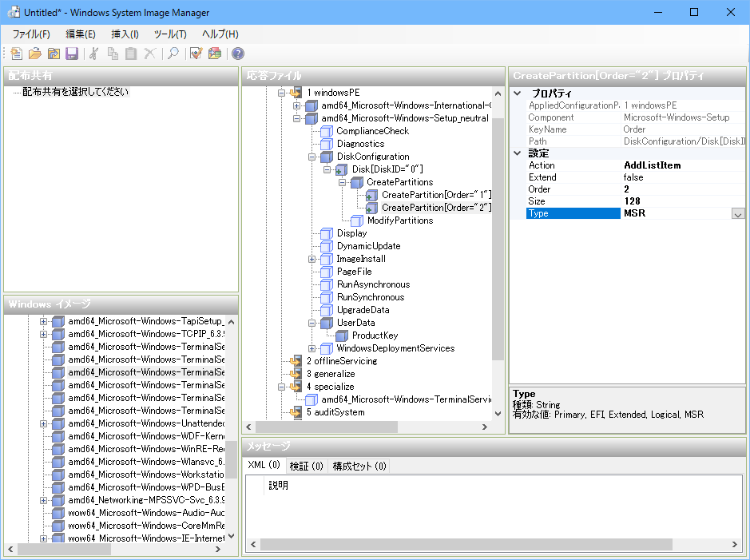The height and width of the screenshot is (560, 750).
Task: Collapse the CreatePartitions tree node
Action: [x=342, y=182]
